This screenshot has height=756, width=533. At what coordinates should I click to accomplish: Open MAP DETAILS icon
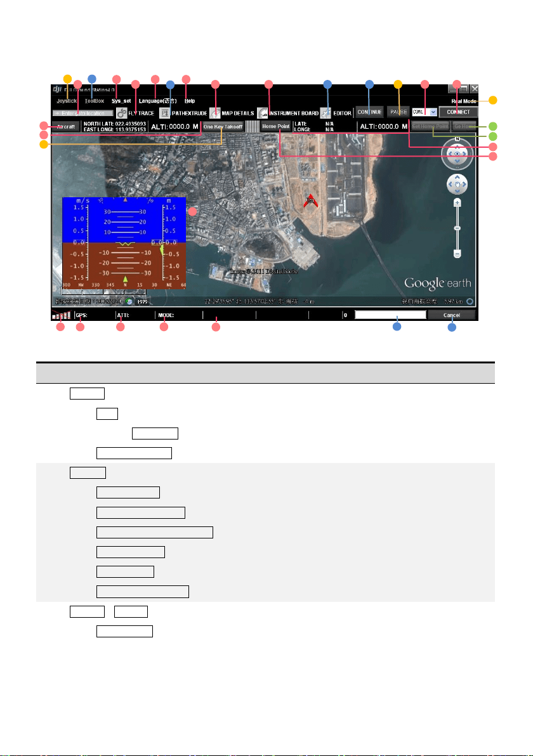[215, 113]
